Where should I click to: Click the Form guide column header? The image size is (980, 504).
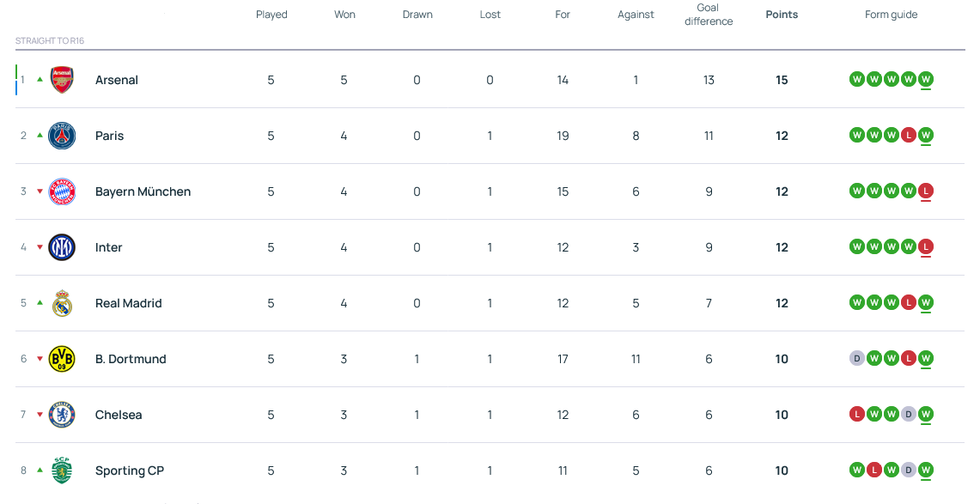[x=891, y=15]
